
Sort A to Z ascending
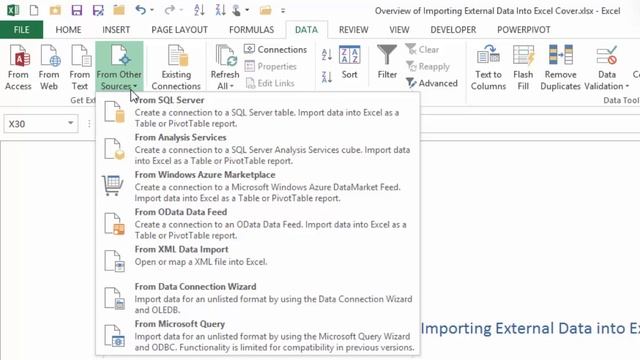click(327, 54)
